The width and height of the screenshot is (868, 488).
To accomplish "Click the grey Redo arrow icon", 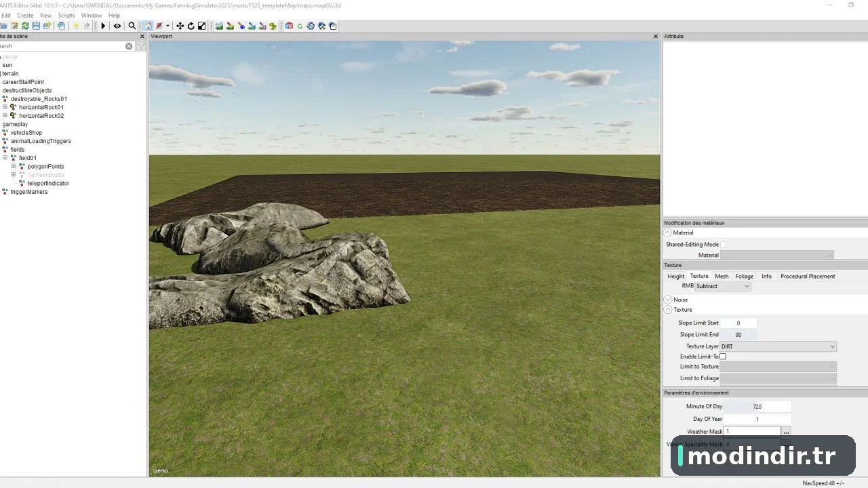I will click(x=87, y=26).
